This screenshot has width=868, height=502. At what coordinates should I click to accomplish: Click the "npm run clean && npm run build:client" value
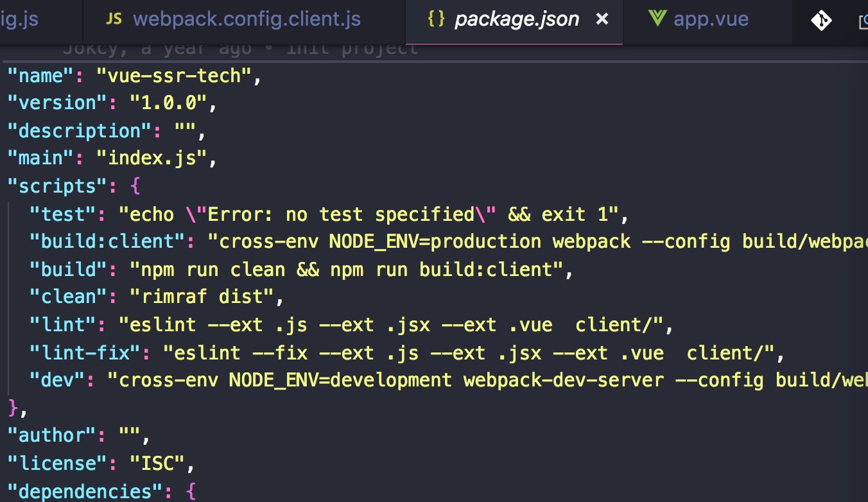346,270
